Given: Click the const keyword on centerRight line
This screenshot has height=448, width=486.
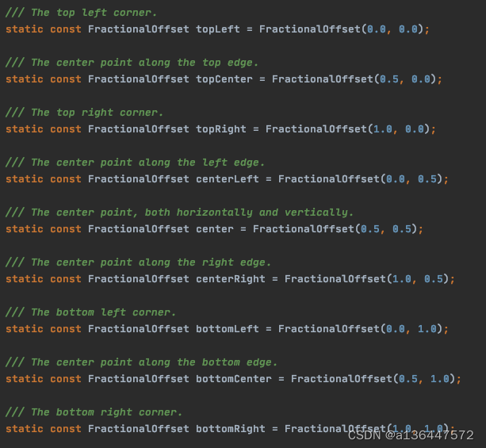Looking at the screenshot, I should [x=66, y=279].
